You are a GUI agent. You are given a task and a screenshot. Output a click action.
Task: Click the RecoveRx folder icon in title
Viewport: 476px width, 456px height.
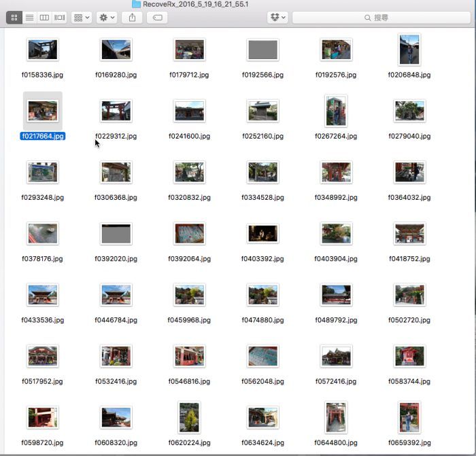point(136,4)
